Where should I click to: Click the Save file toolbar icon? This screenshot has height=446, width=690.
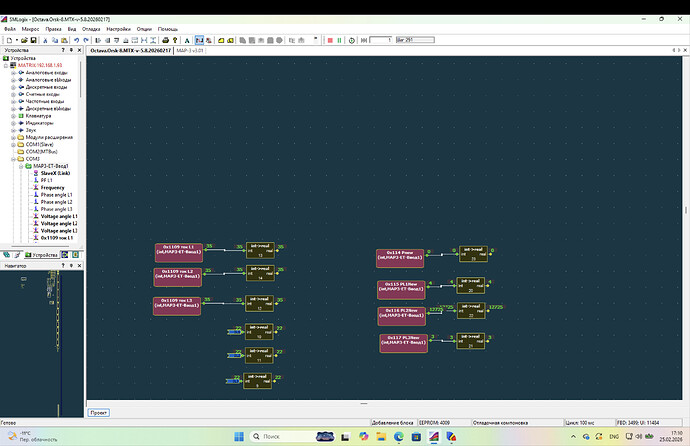click(33, 40)
